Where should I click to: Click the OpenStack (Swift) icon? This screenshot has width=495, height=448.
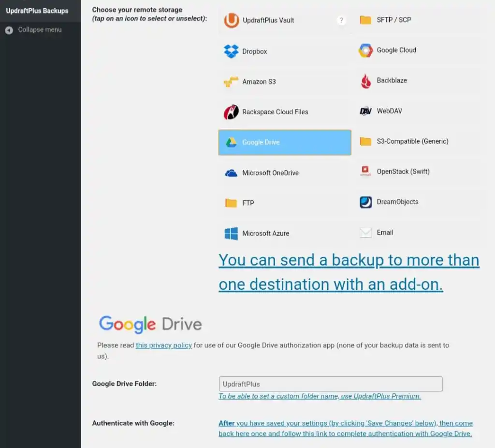(x=365, y=171)
